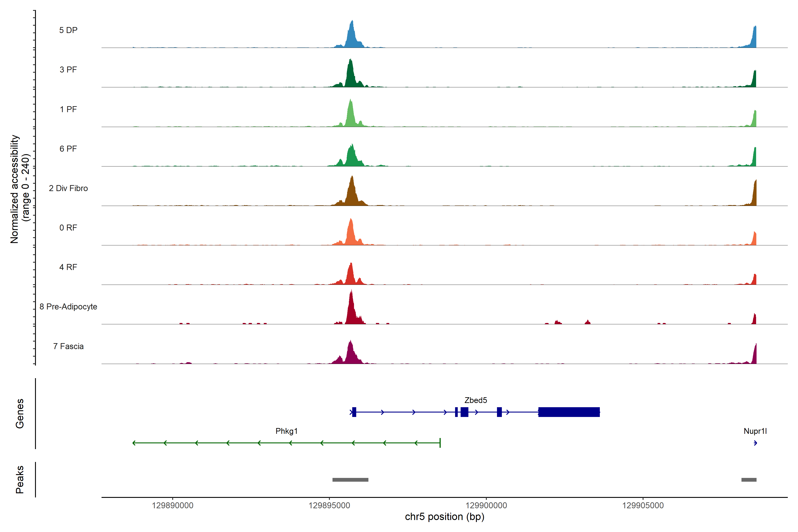Viewport: 798px width, 532px height.
Task: Click the large Zbed5 last exon block
Action: pyautogui.click(x=569, y=412)
